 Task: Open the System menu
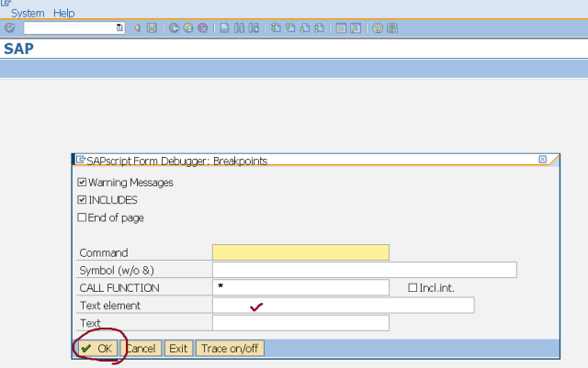pos(28,13)
